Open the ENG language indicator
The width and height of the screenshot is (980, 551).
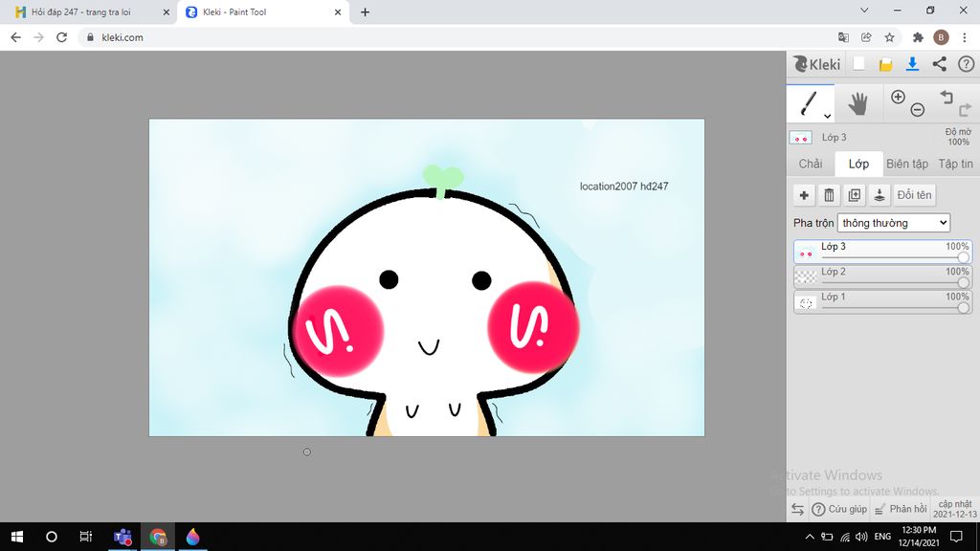[x=882, y=537]
